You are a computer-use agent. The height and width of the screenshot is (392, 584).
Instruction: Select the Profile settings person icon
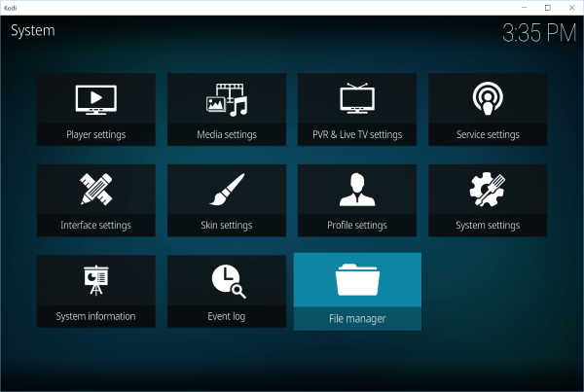point(356,190)
